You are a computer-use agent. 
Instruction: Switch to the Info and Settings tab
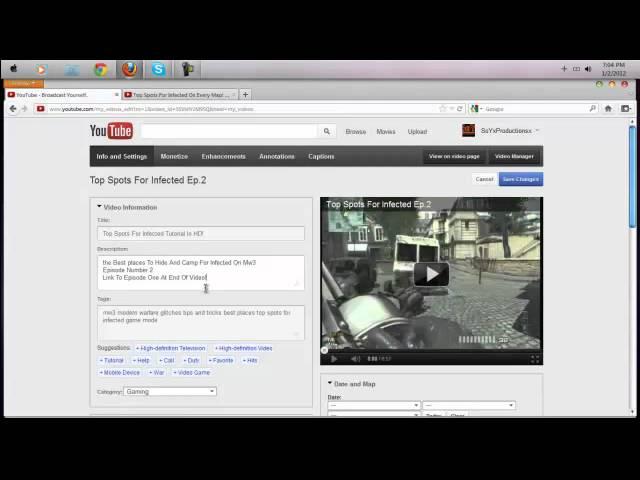[122, 156]
